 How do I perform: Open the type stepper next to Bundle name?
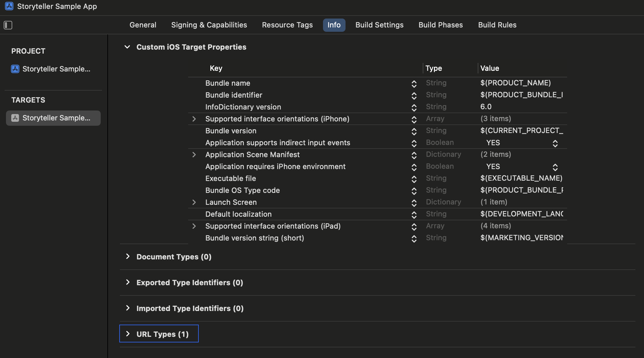(414, 84)
